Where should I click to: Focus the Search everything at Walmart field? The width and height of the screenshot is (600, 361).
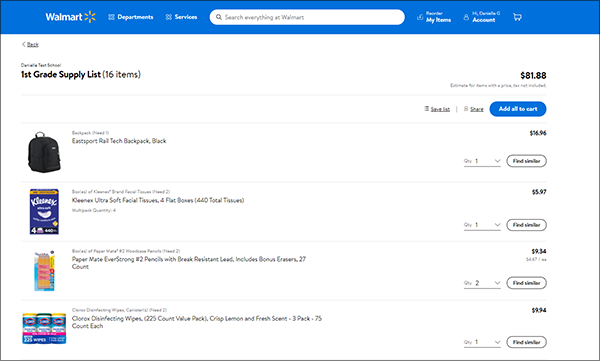(x=307, y=17)
